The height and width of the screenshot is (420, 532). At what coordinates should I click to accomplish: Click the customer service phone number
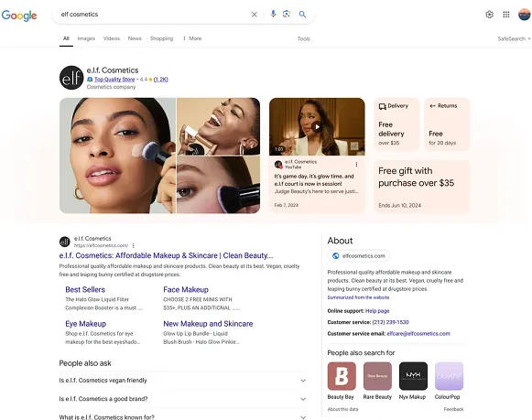(390, 322)
